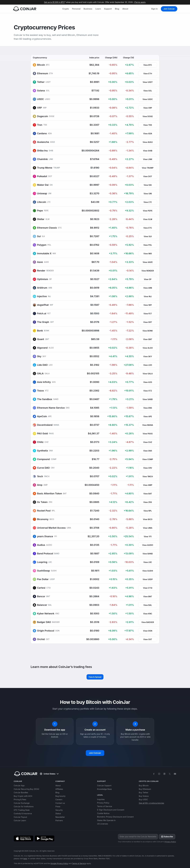Open the X social icon in footer
The image size is (190, 868).
coord(169,774)
